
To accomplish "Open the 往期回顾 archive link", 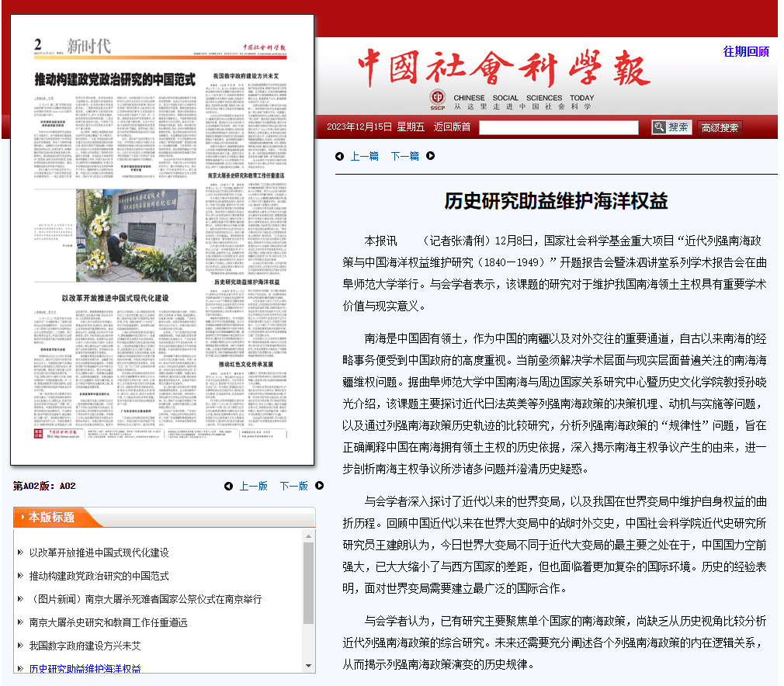I will tap(746, 51).
